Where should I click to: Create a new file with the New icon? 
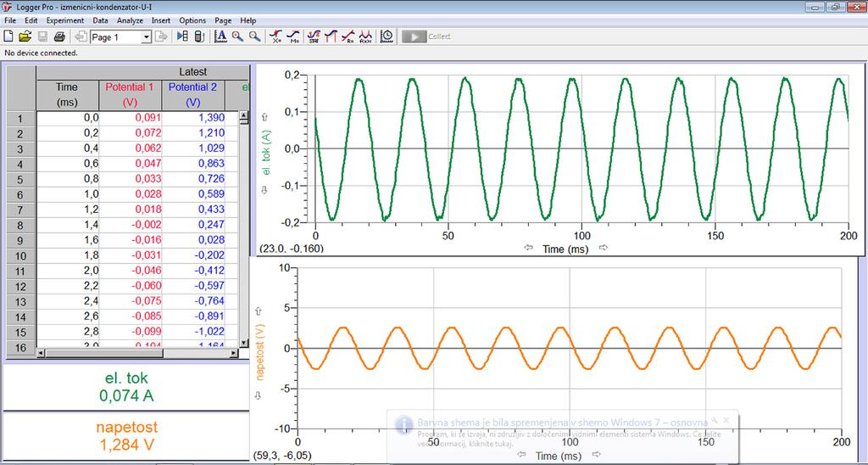[x=8, y=36]
